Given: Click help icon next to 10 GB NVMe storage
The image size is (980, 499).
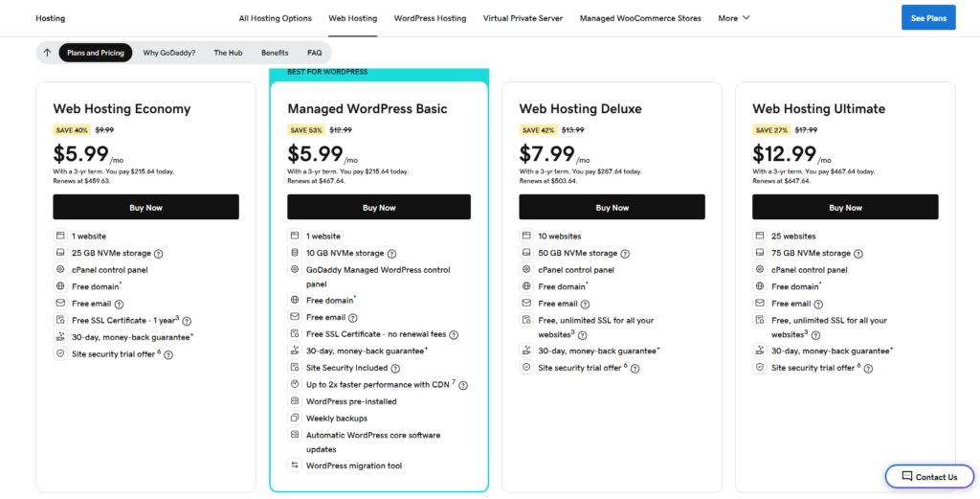Looking at the screenshot, I should pos(391,254).
